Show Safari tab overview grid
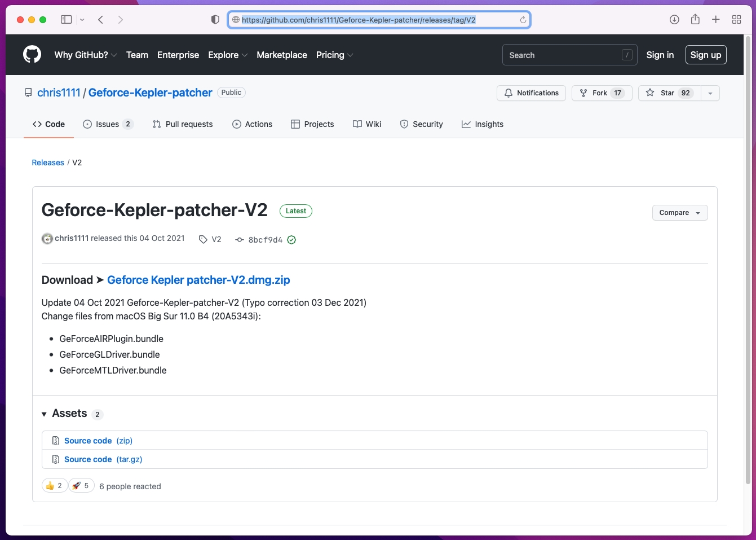The height and width of the screenshot is (540, 756). pos(736,20)
